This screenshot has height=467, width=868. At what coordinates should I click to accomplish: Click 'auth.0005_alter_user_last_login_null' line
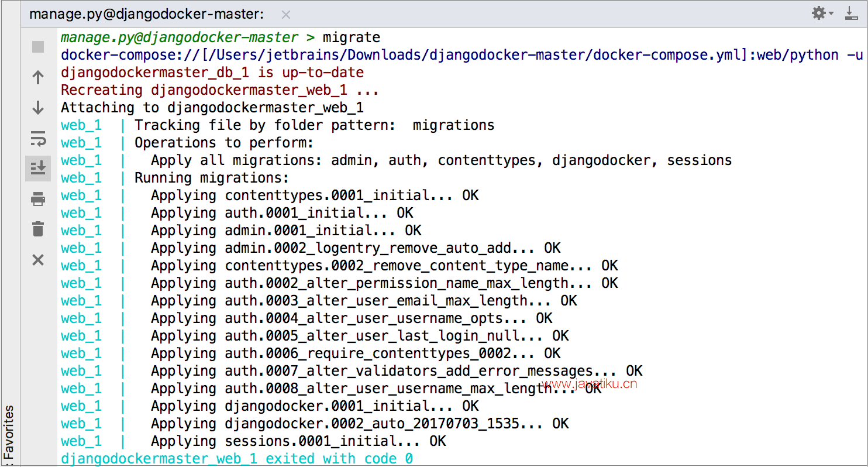tap(315, 336)
